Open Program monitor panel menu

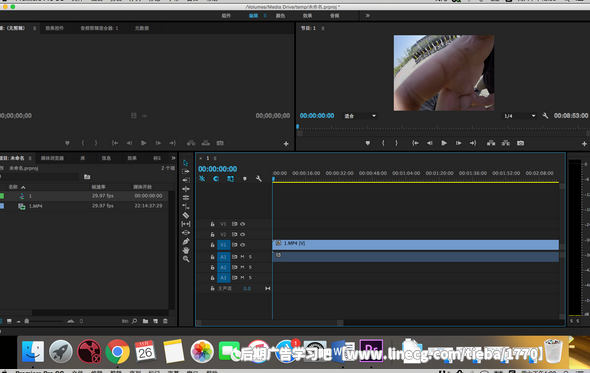tap(323, 28)
